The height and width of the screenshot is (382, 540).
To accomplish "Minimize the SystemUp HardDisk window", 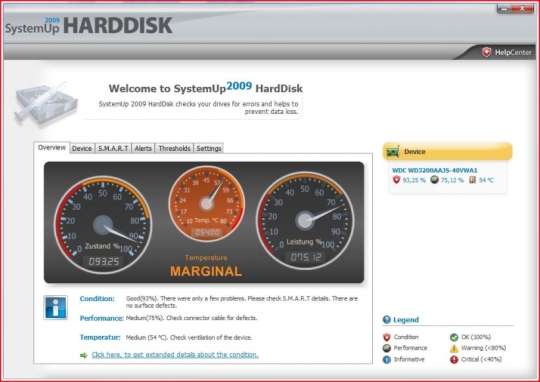I will tap(505, 8).
